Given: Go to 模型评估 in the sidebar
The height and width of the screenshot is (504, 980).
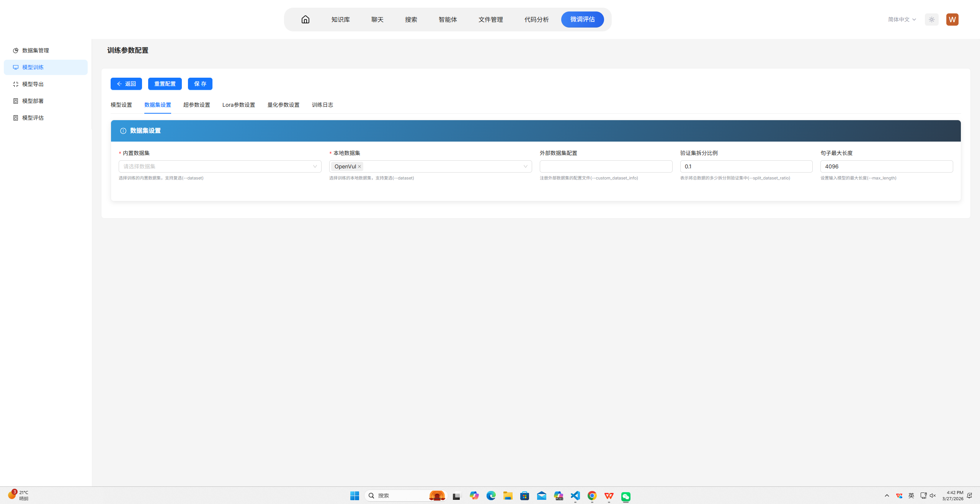Looking at the screenshot, I should (33, 118).
